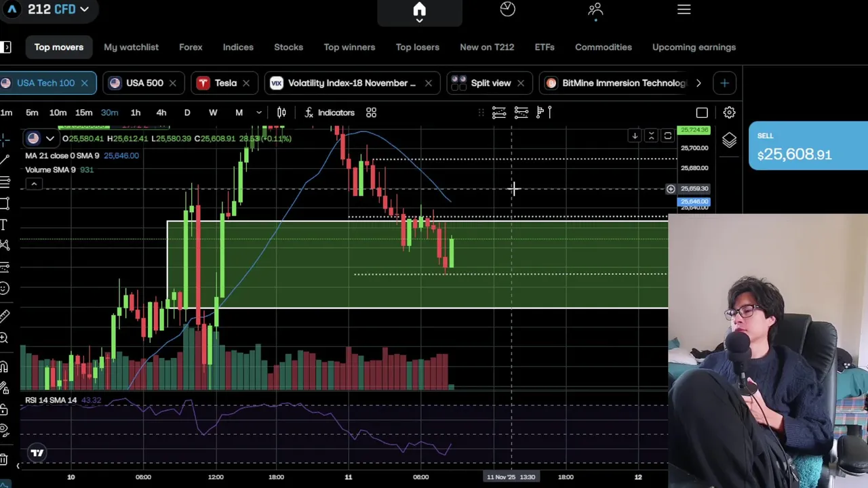Select the Indices category
The width and height of the screenshot is (868, 488).
coord(238,47)
